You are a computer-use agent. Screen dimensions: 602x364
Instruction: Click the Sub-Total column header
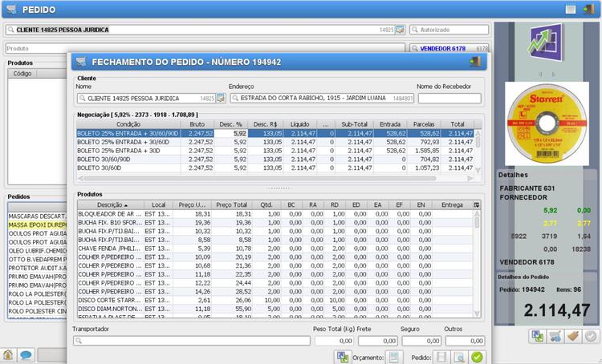tap(354, 124)
